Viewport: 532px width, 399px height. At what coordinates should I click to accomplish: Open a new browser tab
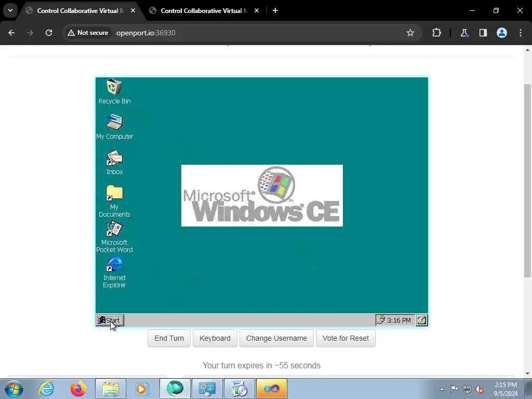(x=275, y=10)
